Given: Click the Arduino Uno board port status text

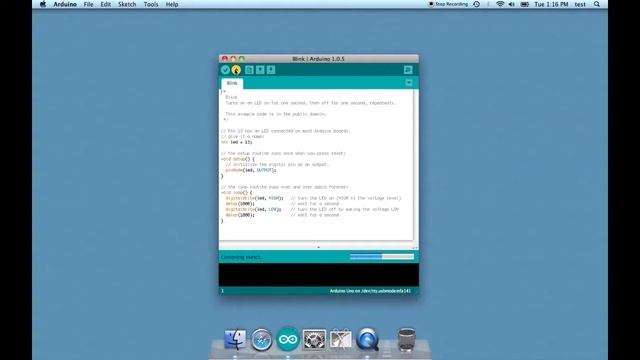Looking at the screenshot, I should point(370,291).
